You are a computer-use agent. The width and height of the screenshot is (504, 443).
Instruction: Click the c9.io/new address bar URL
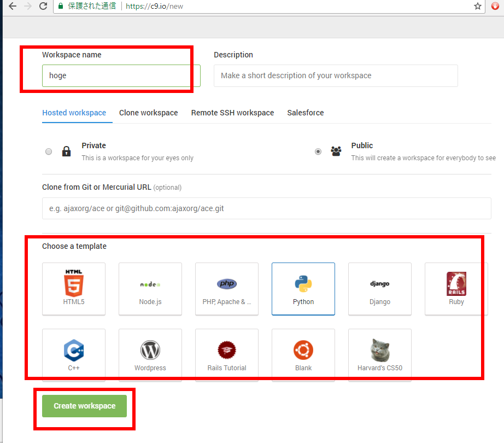point(154,6)
